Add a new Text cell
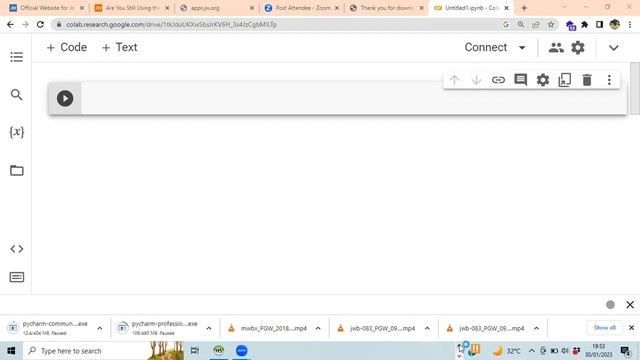640x360 pixels. pos(120,47)
